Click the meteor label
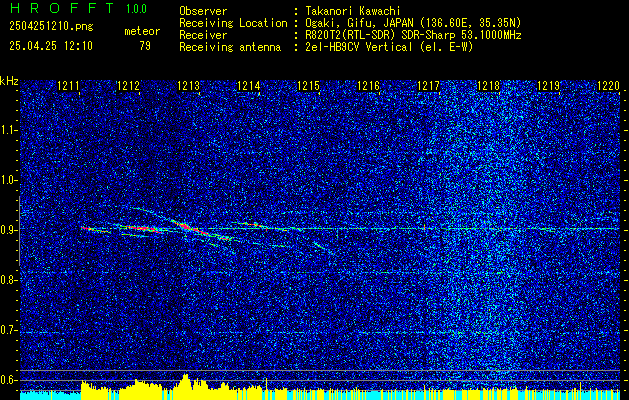629x400 pixels. click(142, 31)
